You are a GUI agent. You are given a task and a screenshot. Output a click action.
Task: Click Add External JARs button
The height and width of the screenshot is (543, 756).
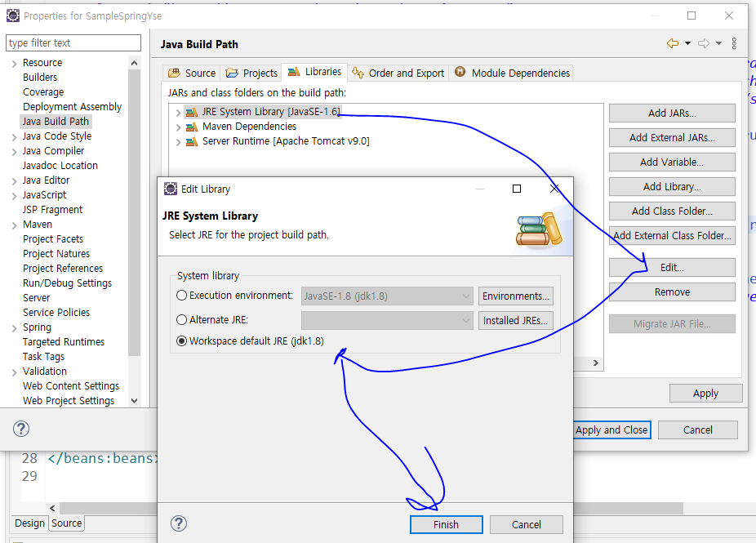pos(672,138)
